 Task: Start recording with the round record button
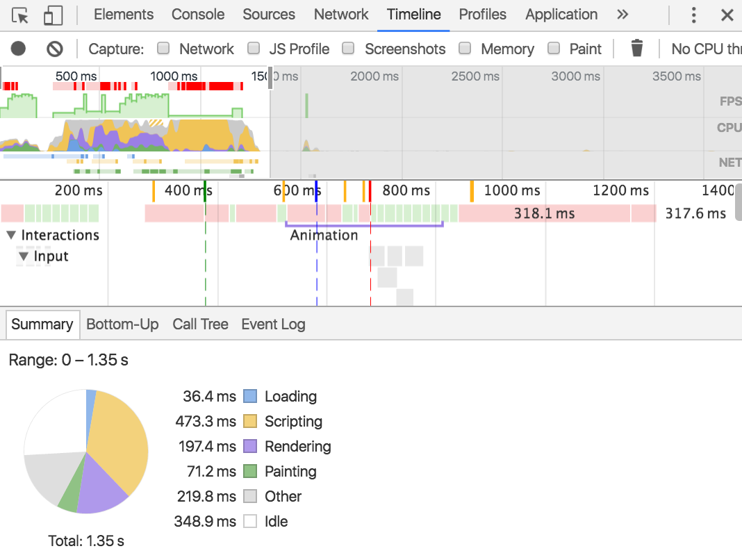coord(19,48)
